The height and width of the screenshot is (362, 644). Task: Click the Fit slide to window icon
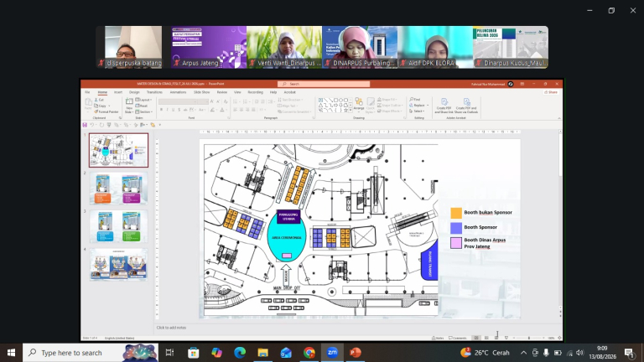[x=559, y=338]
